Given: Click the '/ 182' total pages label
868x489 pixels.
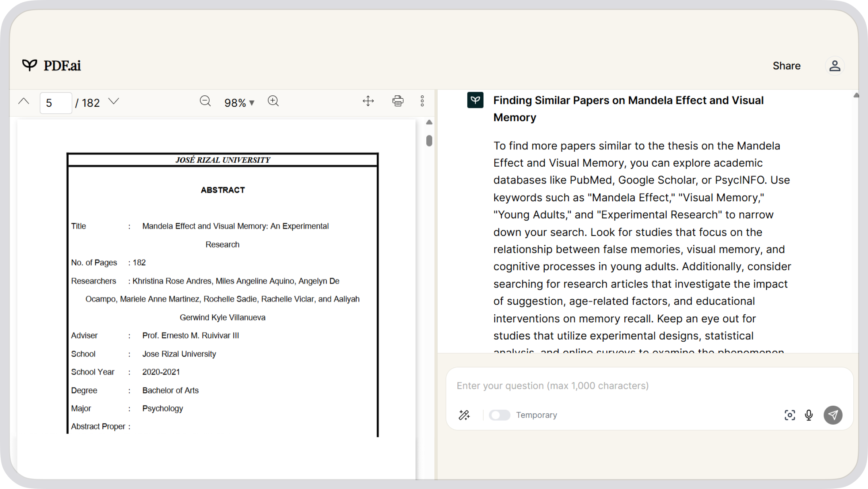Looking at the screenshot, I should [87, 103].
